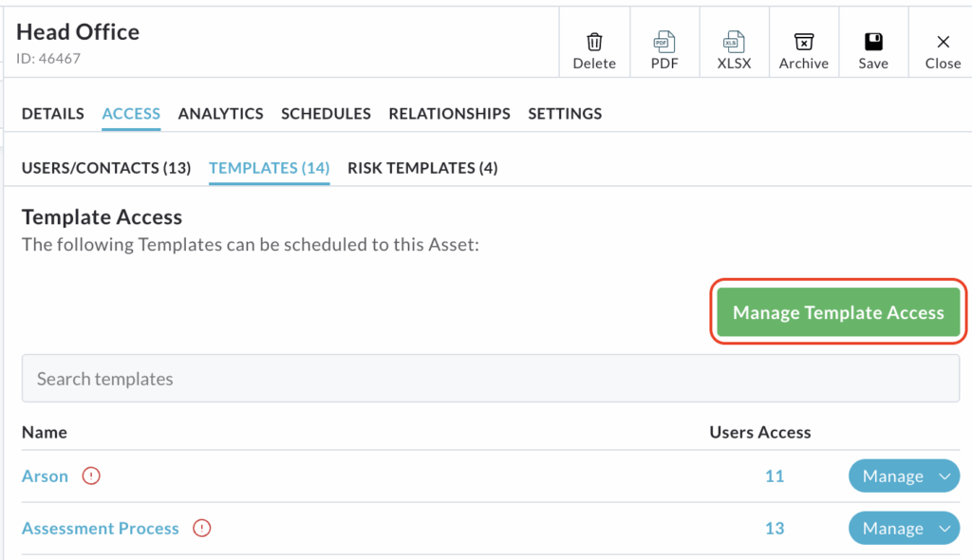
Task: Export the asset as PDF
Action: [664, 43]
